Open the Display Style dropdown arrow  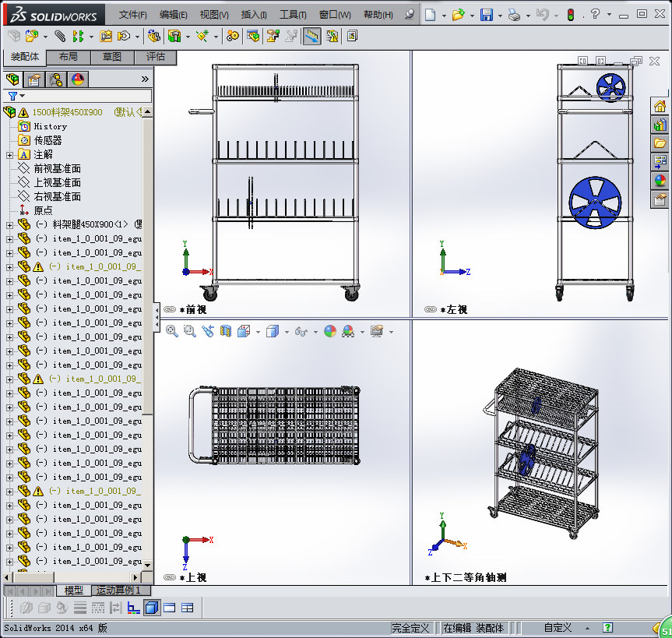click(x=287, y=332)
